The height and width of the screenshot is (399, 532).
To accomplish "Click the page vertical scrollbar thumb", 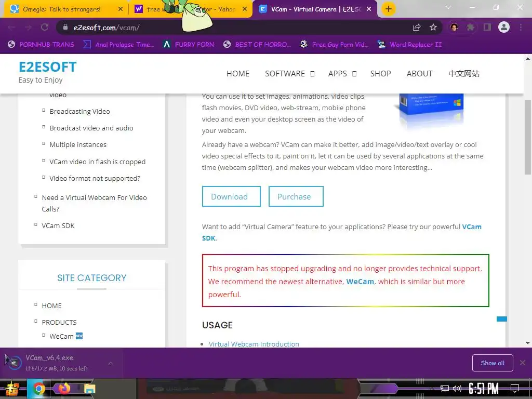I will pos(528,137).
